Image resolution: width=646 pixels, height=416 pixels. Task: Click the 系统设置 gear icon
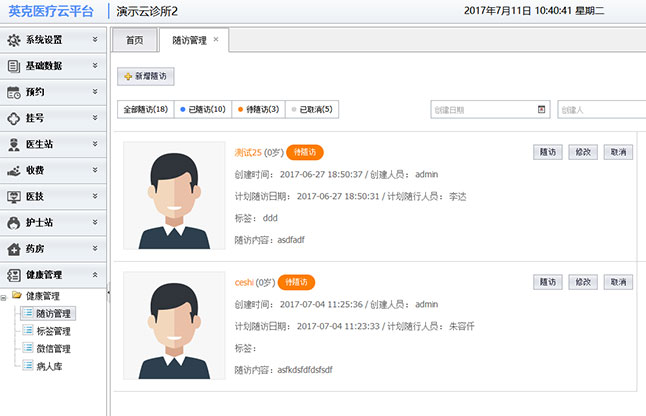tap(14, 40)
